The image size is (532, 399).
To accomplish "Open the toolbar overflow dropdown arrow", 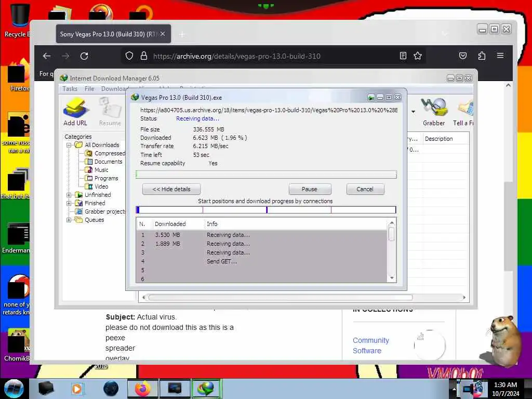I will pos(413,112).
